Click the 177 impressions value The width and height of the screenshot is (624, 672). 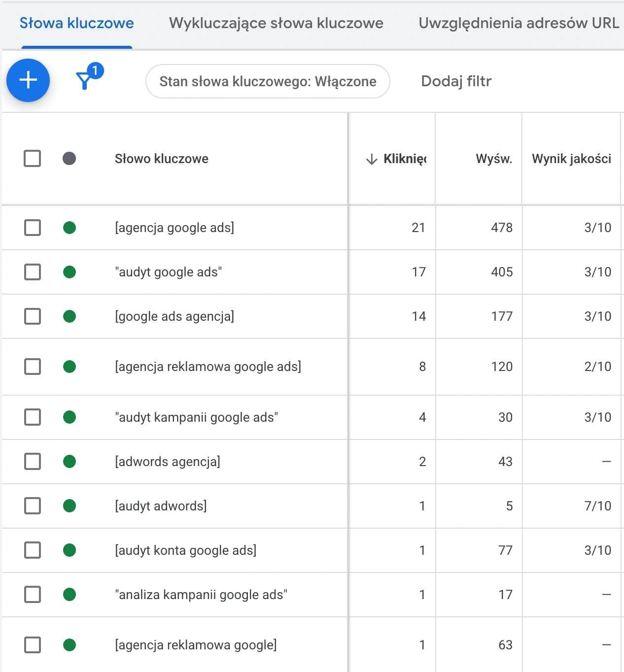(502, 316)
